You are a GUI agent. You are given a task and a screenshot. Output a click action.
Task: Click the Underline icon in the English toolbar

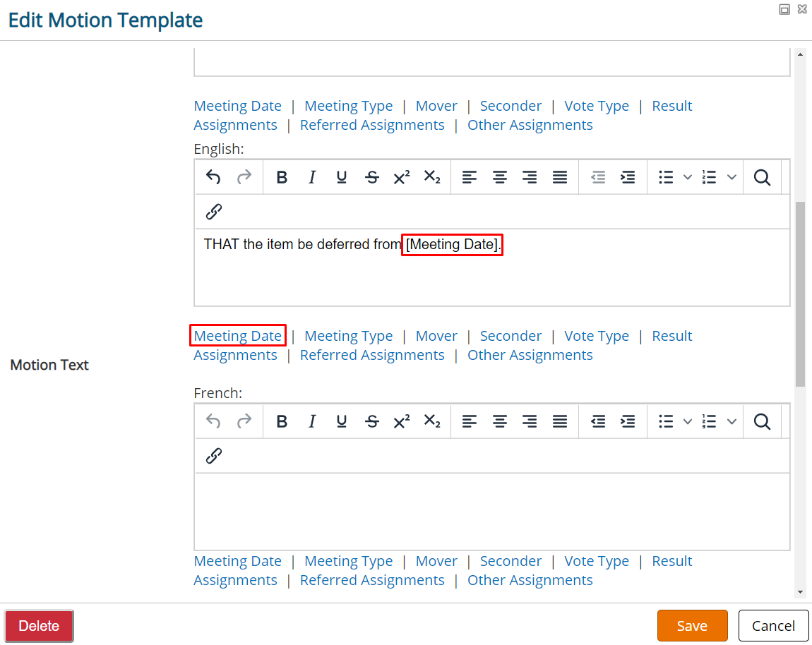(342, 177)
